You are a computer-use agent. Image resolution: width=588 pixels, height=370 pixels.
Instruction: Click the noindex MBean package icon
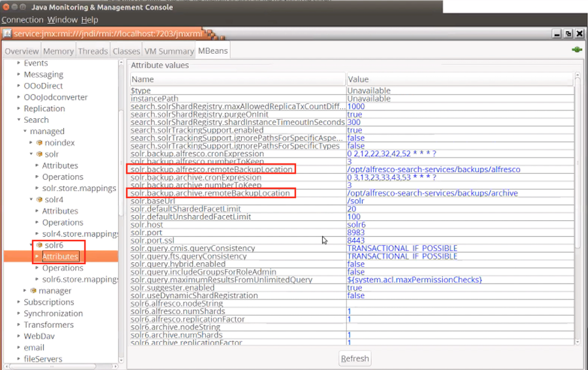point(39,143)
